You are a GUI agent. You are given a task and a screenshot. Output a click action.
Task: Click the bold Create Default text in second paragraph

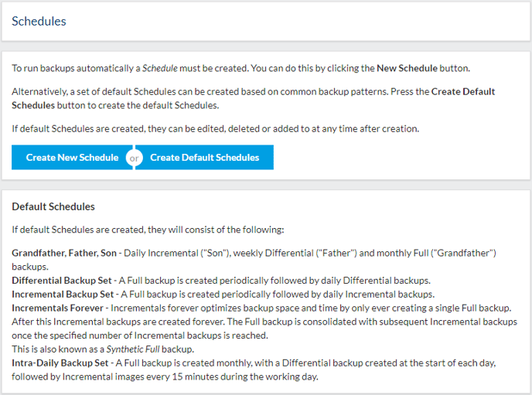tap(462, 91)
